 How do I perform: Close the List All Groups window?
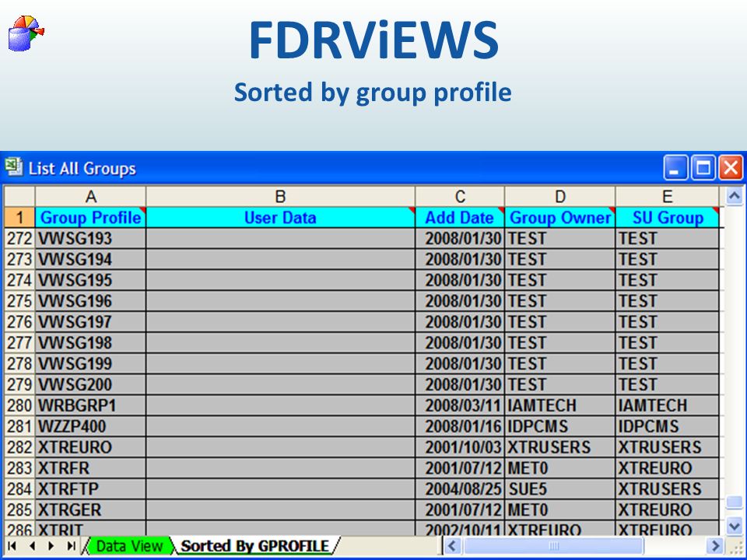point(731,168)
